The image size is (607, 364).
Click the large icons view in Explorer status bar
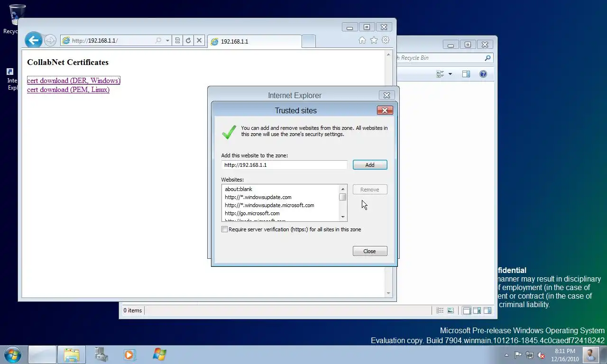(451, 311)
